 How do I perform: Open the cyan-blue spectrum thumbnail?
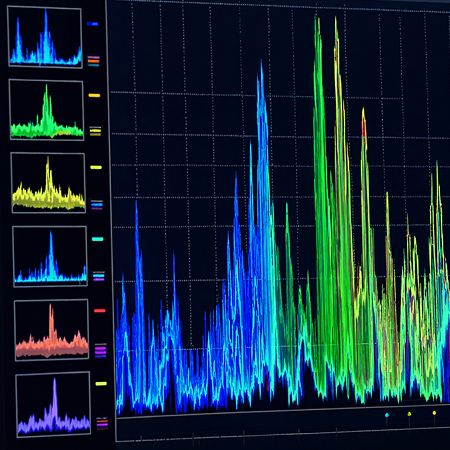coord(50,256)
